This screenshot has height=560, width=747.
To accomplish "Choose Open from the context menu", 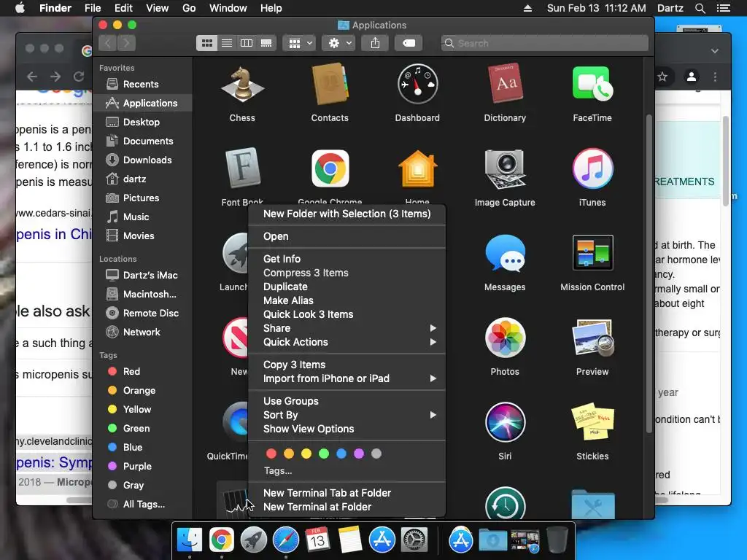I will tap(347, 236).
